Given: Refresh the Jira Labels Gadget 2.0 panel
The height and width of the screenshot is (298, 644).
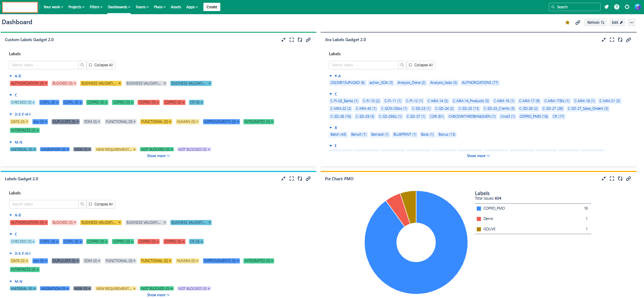Looking at the screenshot, I should pyautogui.click(x=620, y=40).
